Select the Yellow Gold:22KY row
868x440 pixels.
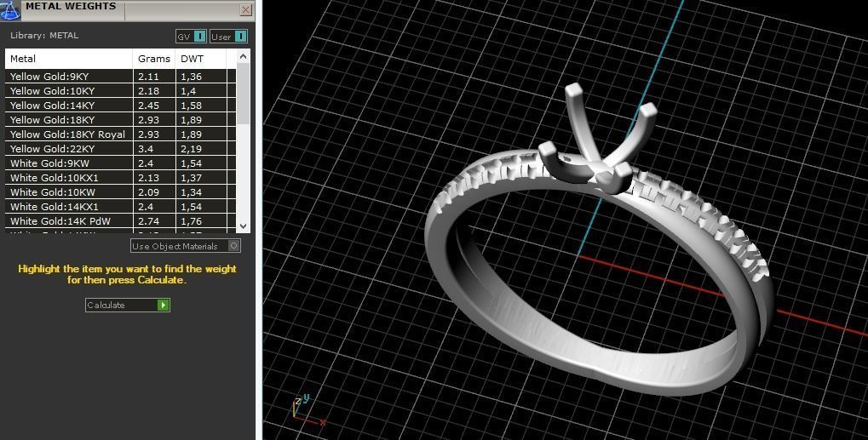point(121,149)
